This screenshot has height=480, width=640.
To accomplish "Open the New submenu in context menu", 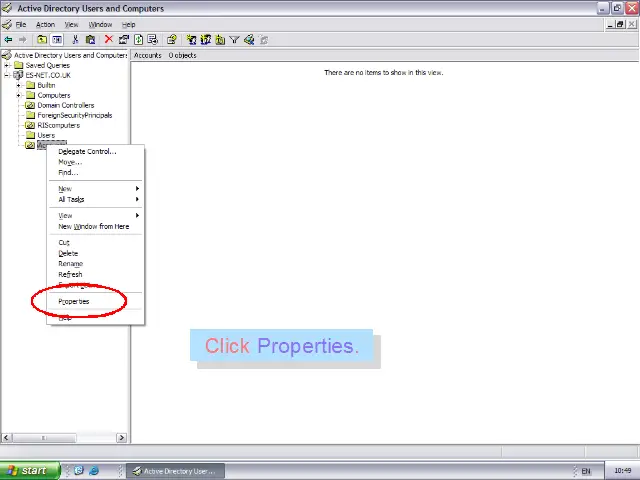I will pos(96,189).
